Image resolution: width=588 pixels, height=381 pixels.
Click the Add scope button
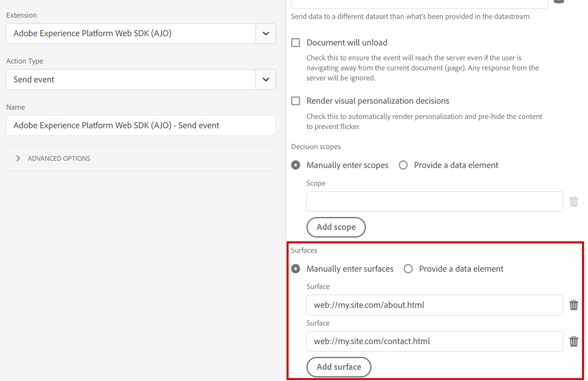coord(336,227)
